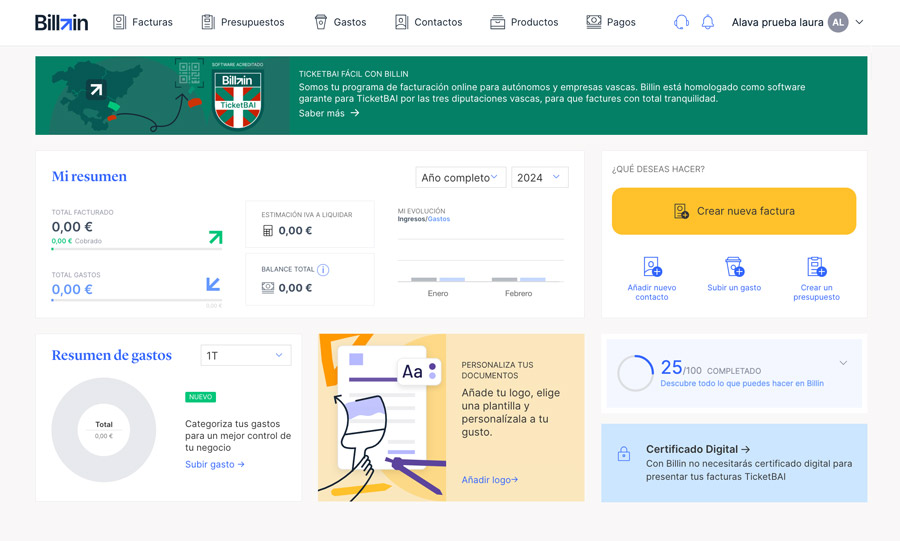The height and width of the screenshot is (541, 900).
Task: Click the Pagos money icon
Action: coord(594,22)
